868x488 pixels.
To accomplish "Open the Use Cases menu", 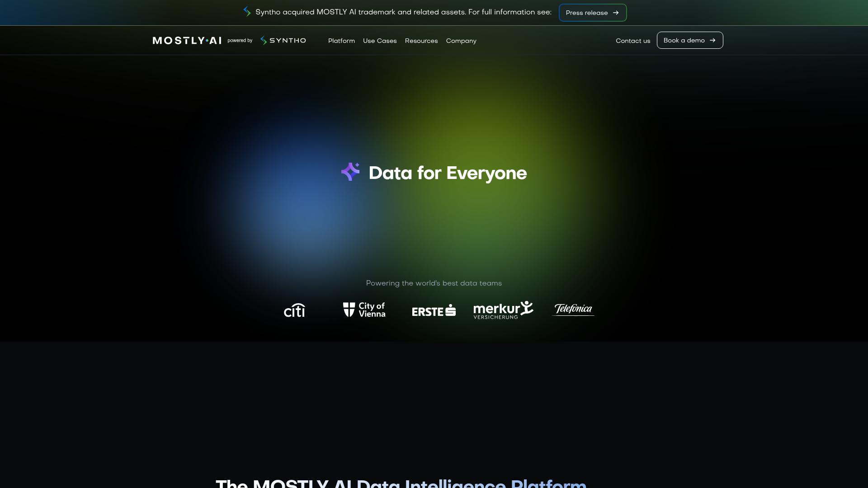I will point(380,41).
